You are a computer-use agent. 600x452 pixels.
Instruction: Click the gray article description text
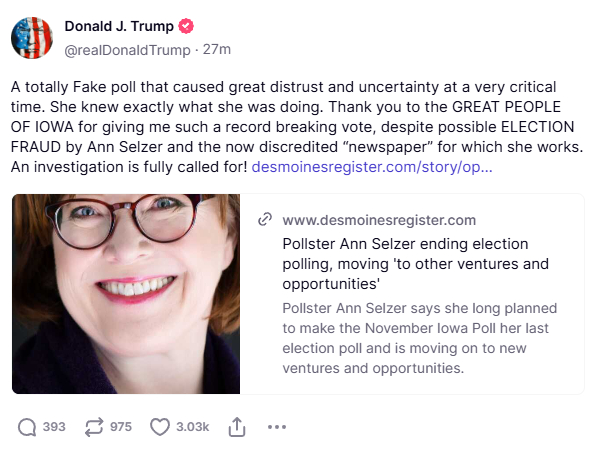click(415, 337)
